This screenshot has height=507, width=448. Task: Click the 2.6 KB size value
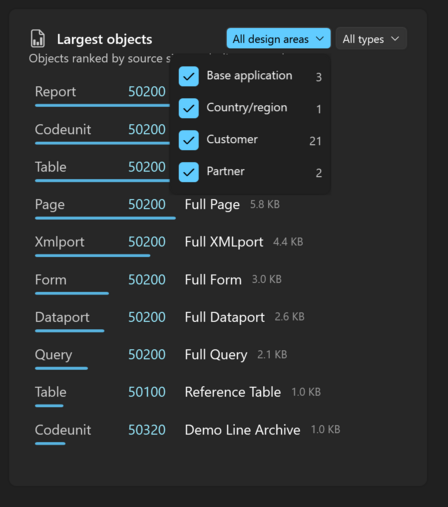tap(290, 317)
